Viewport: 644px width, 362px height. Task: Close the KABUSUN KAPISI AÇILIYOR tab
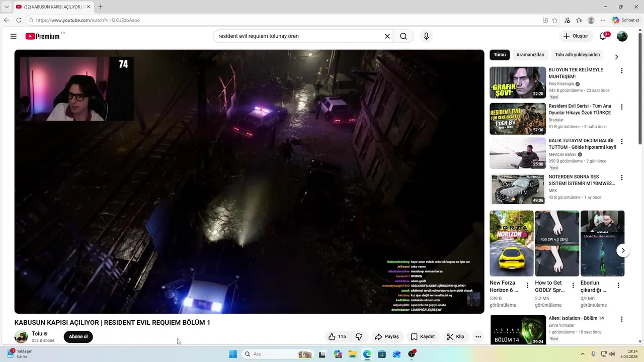coord(89,7)
